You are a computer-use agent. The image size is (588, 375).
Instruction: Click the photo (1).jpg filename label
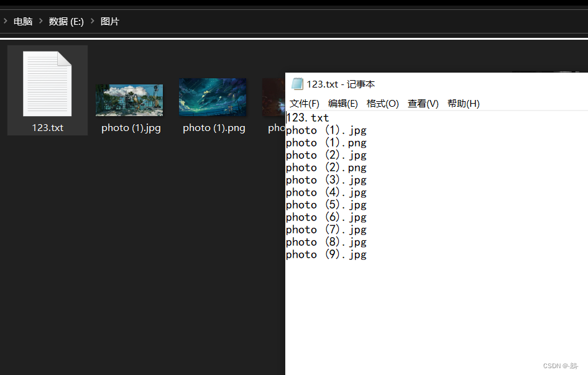[x=131, y=128]
